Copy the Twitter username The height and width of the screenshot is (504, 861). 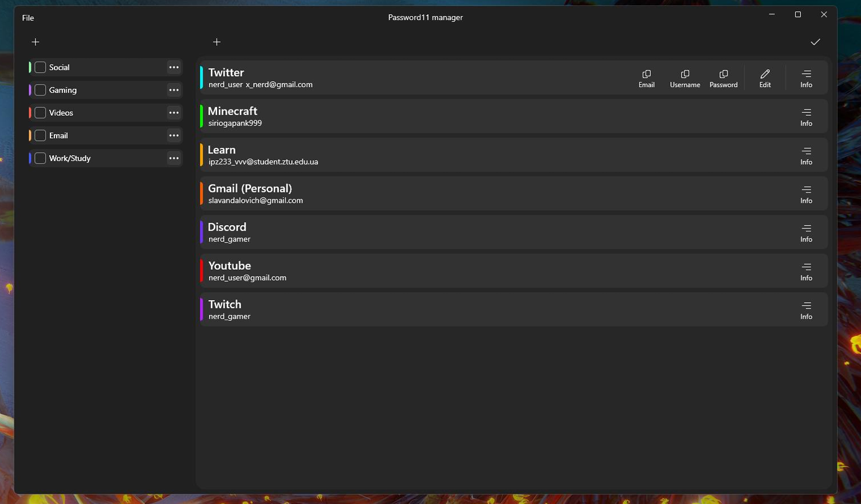pyautogui.click(x=685, y=78)
